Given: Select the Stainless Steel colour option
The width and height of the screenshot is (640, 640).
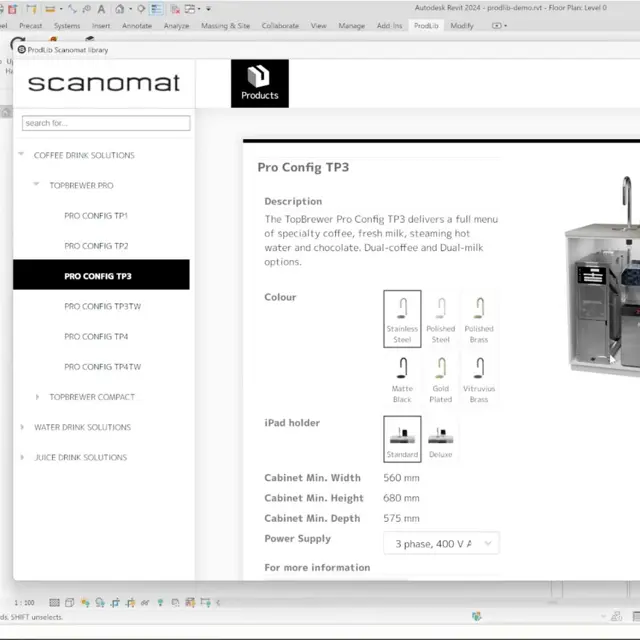Looking at the screenshot, I should coord(402,318).
